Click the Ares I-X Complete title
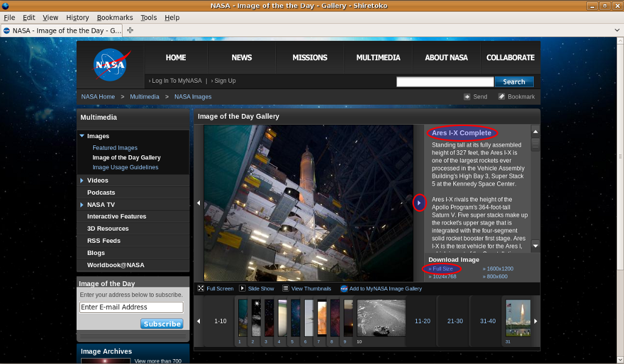 [462, 133]
